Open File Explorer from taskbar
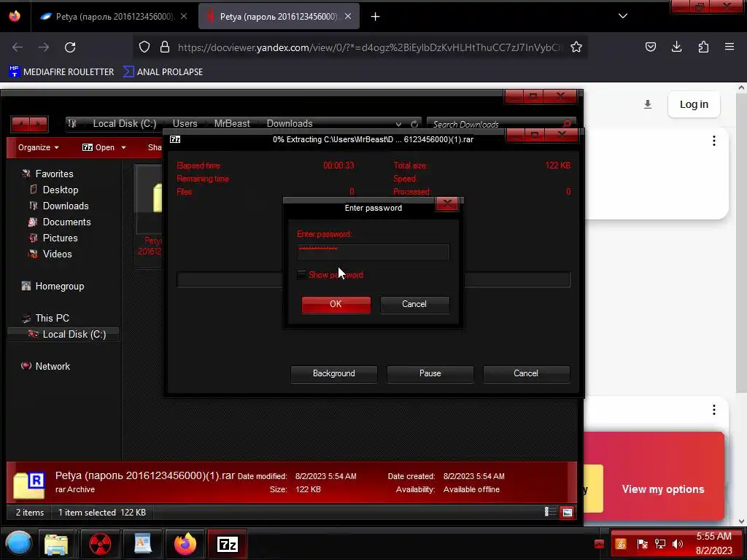 point(56,544)
